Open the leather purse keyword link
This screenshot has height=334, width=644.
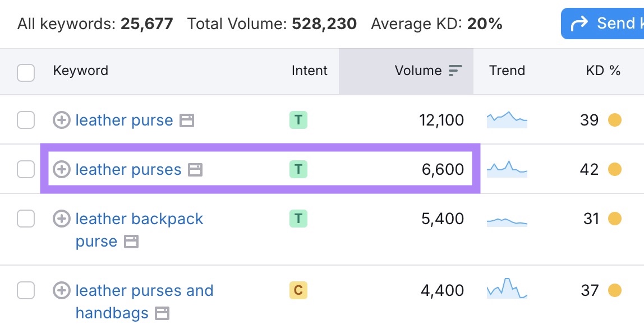click(x=124, y=120)
